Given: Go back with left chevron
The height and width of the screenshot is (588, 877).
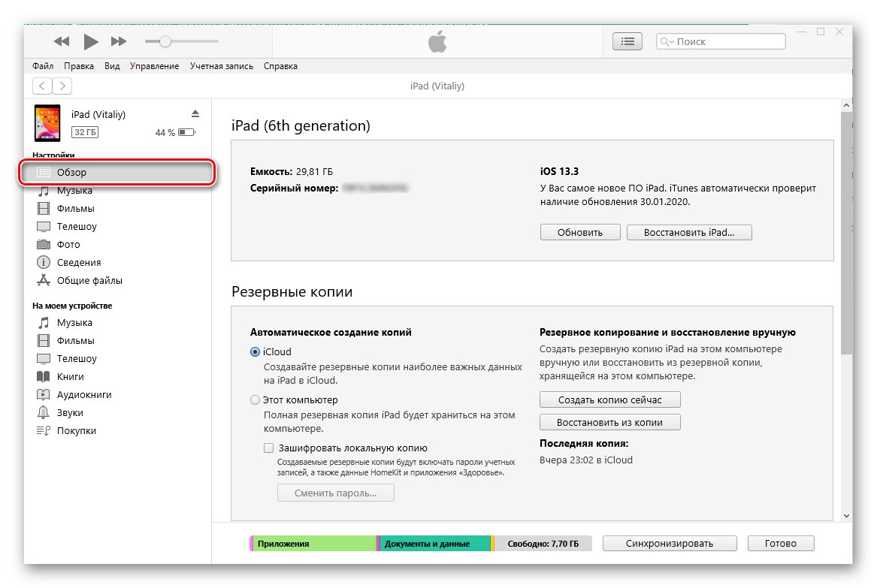Looking at the screenshot, I should [x=43, y=86].
